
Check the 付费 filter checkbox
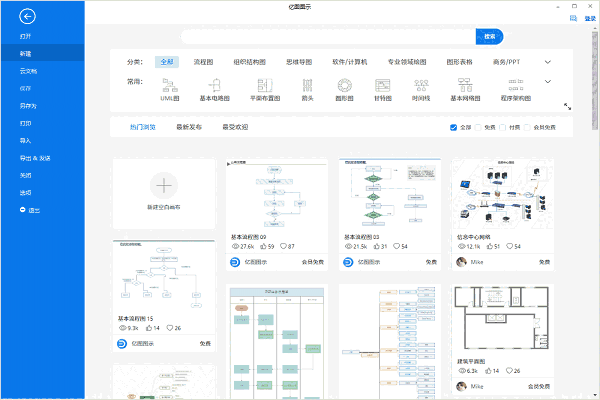[x=503, y=127]
